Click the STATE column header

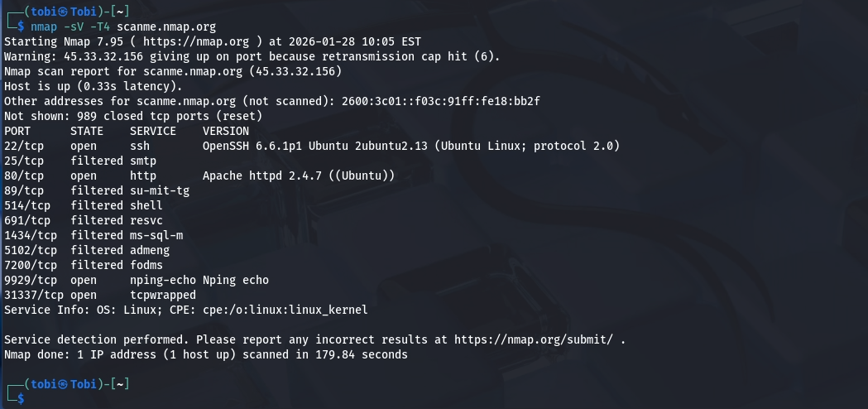[86, 131]
